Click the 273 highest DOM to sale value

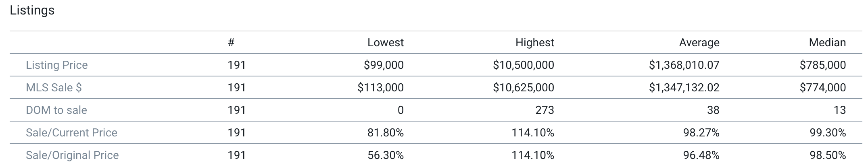(545, 110)
